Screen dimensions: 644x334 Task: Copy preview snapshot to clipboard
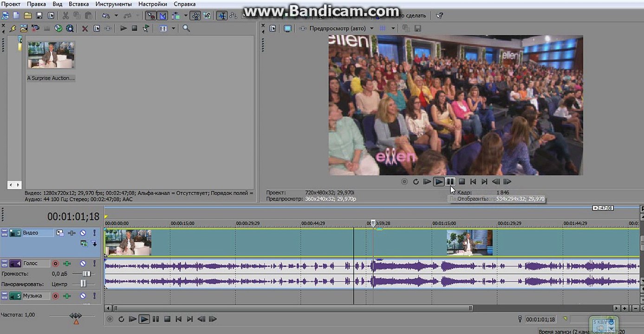[x=406, y=28]
